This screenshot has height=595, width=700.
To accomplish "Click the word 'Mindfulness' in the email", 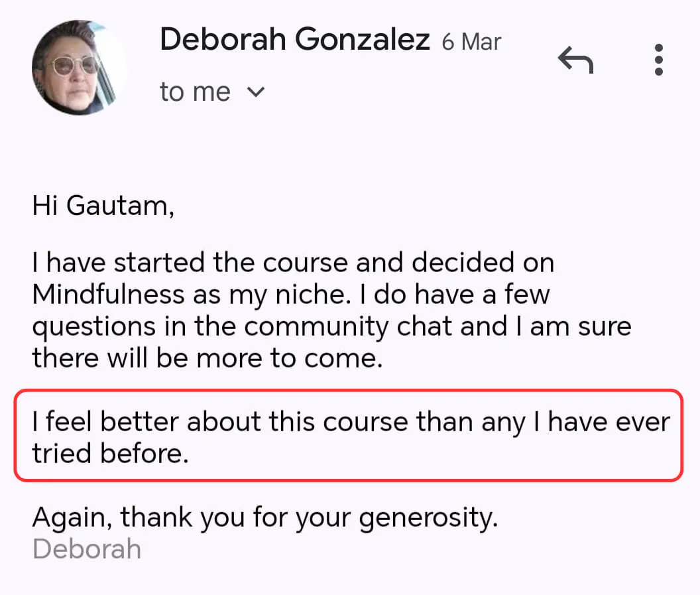I will coord(109,295).
